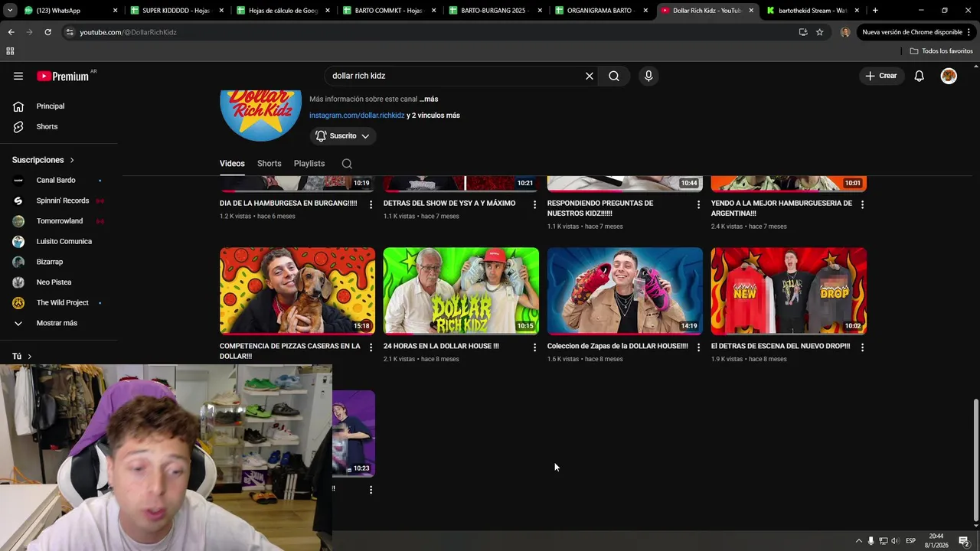980x551 pixels.
Task: Bookmark this page with star icon
Action: pos(819,32)
